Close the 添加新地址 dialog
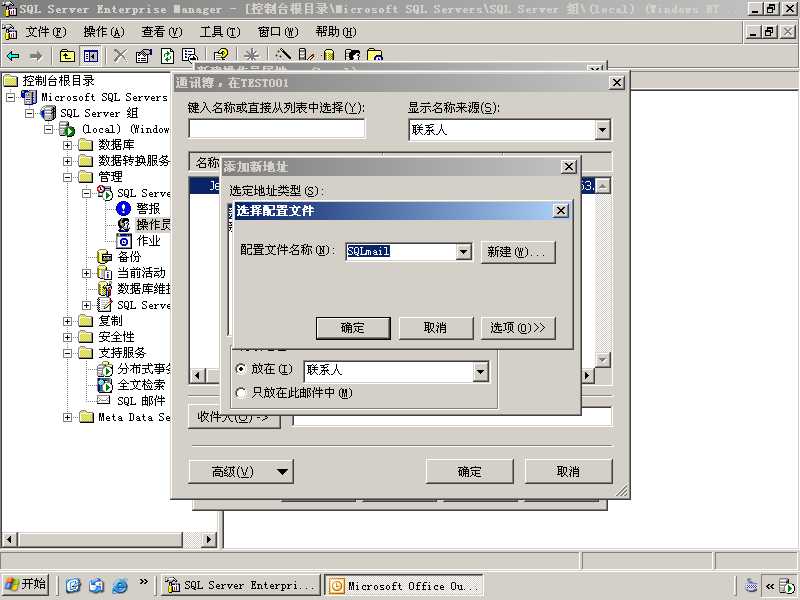This screenshot has width=800, height=600. (569, 167)
